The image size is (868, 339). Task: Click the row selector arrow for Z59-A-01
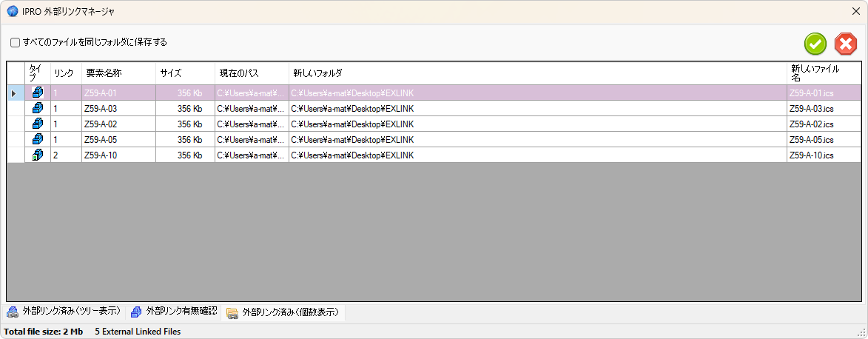click(14, 93)
